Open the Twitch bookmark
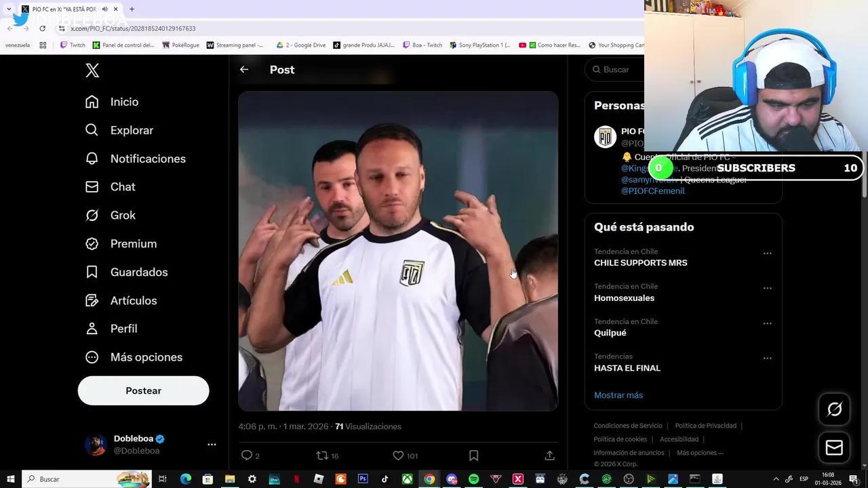This screenshot has height=488, width=868. [x=73, y=45]
